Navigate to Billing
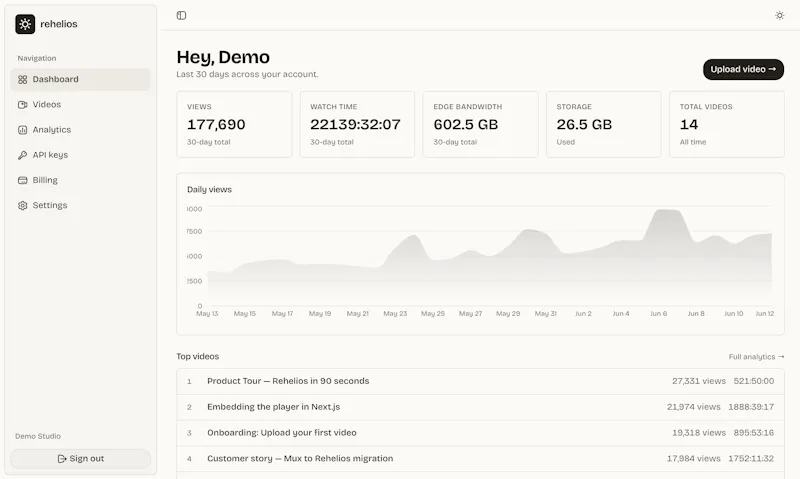The image size is (800, 479). point(80,180)
